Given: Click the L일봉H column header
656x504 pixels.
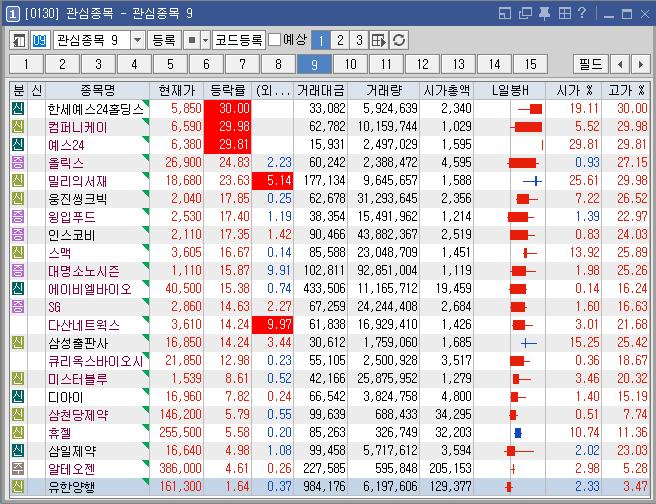Looking at the screenshot, I should 510,90.
